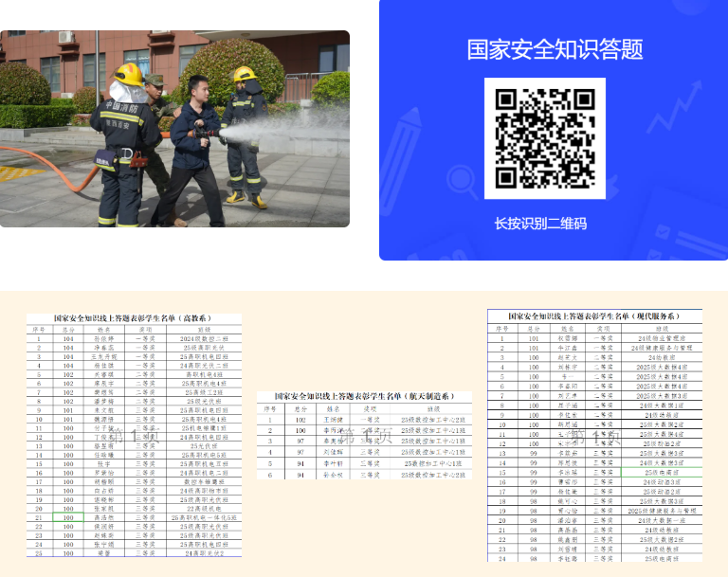
Task: Click the 序号 header in 航天制造系 table
Action: [270, 409]
